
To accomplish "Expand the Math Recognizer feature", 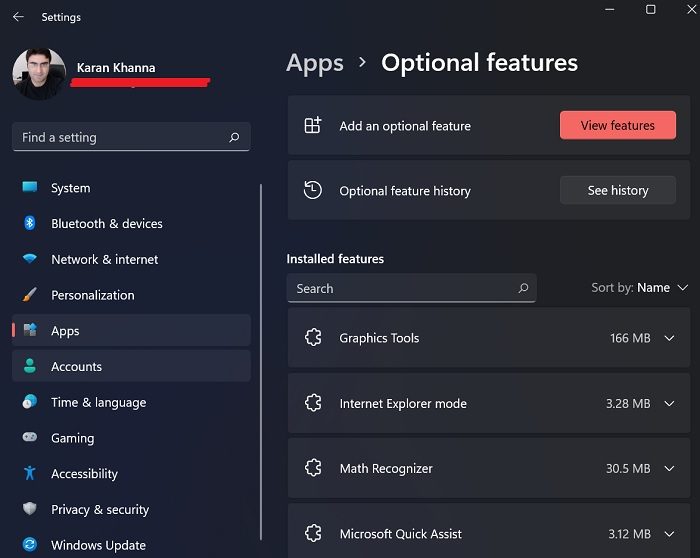I will click(x=670, y=469).
